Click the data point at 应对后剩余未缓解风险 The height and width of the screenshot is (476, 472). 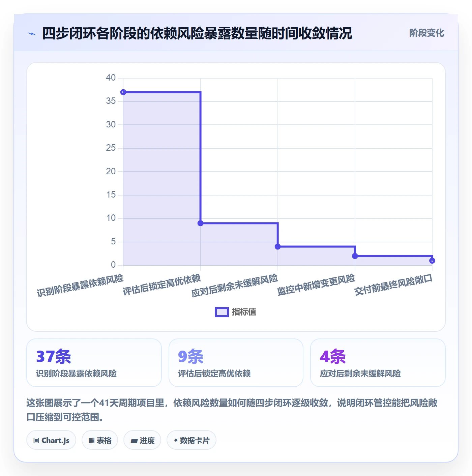tap(278, 247)
